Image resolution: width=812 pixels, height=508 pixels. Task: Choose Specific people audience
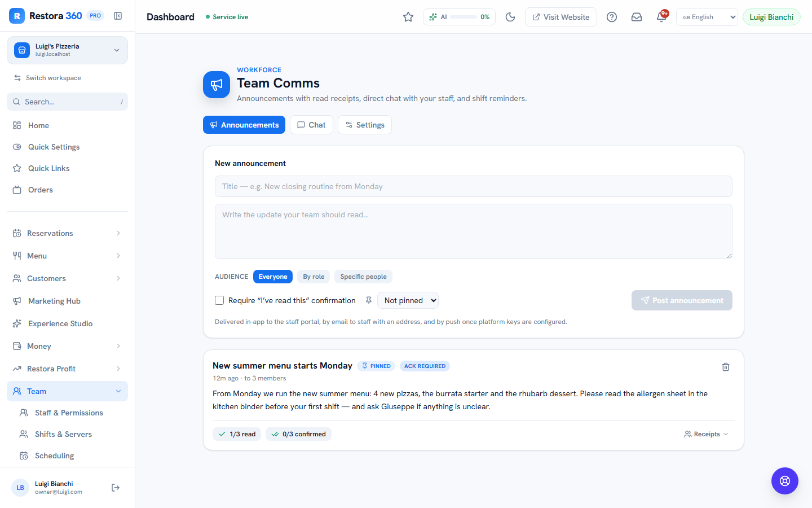(363, 277)
